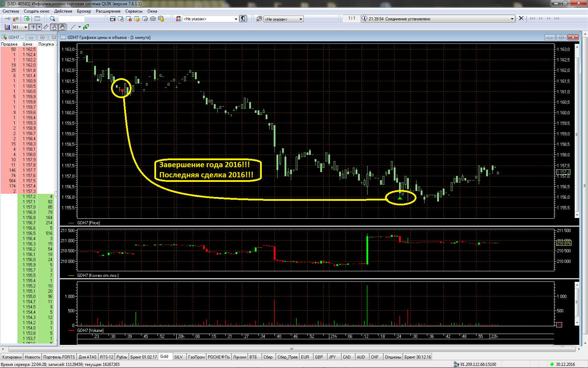This screenshot has width=588, height=368.
Task: Click the stacked windows icon in the orders toolbar
Action: pyautogui.click(x=145, y=19)
